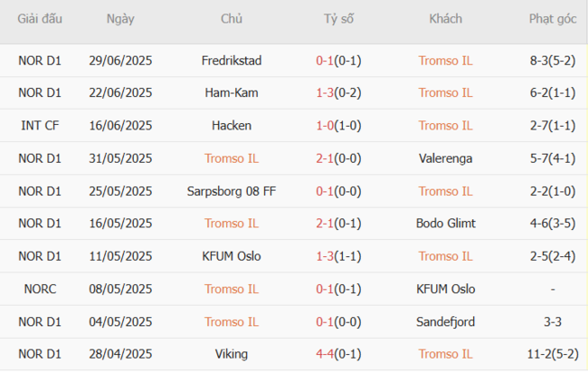Select the 08/05/2025 date cell
This screenshot has height=373, width=588.
120,289
